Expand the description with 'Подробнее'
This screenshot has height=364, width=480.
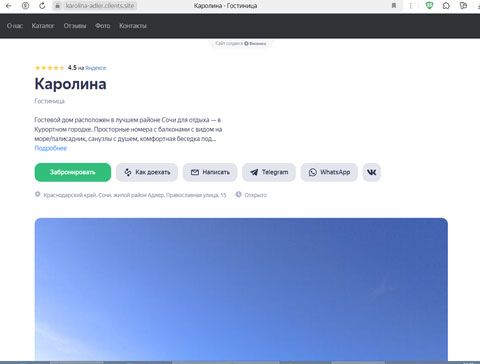(x=51, y=148)
